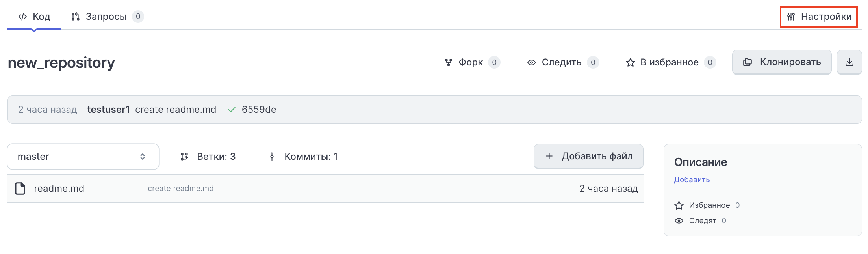Screen dimensions: 868x254
Task: Click the star icon for В избранное
Action: tap(630, 62)
